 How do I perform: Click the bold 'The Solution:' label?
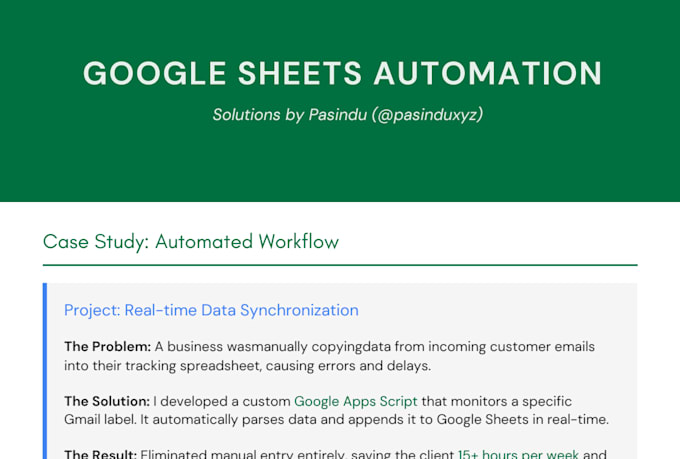pyautogui.click(x=107, y=401)
